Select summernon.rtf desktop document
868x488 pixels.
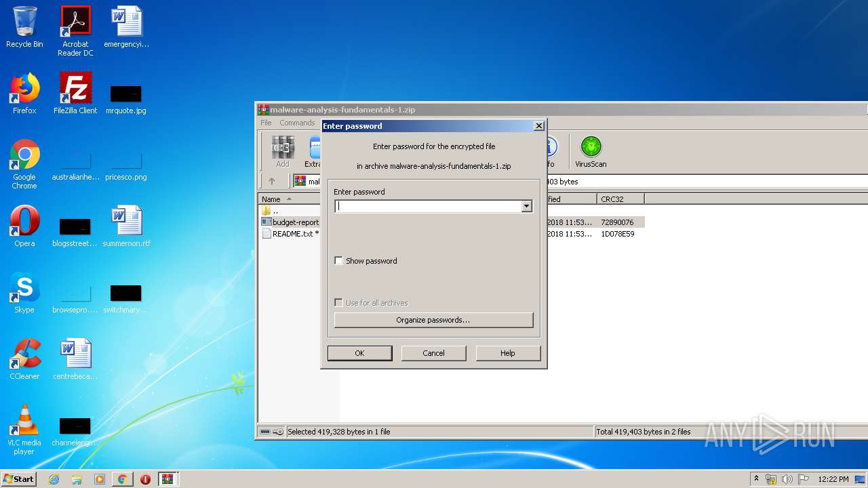click(126, 226)
